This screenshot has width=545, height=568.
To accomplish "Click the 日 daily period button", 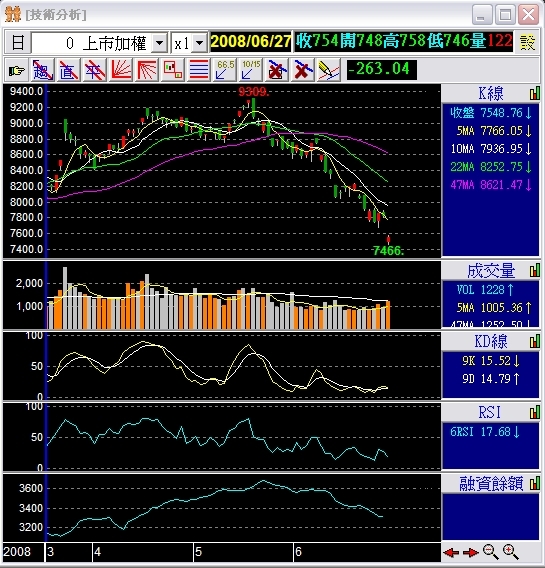I will [17, 42].
